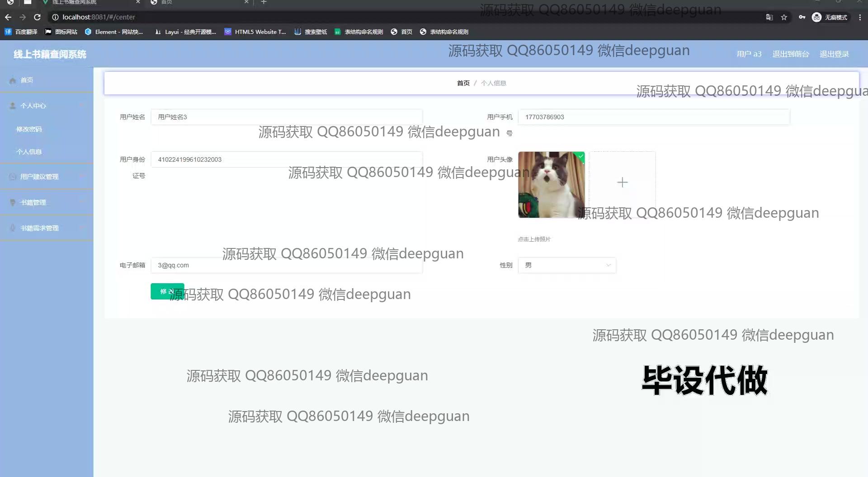Screen dimensions: 868x477
Task: Expand the 书籍管理 sidebar menu
Action: (x=47, y=202)
